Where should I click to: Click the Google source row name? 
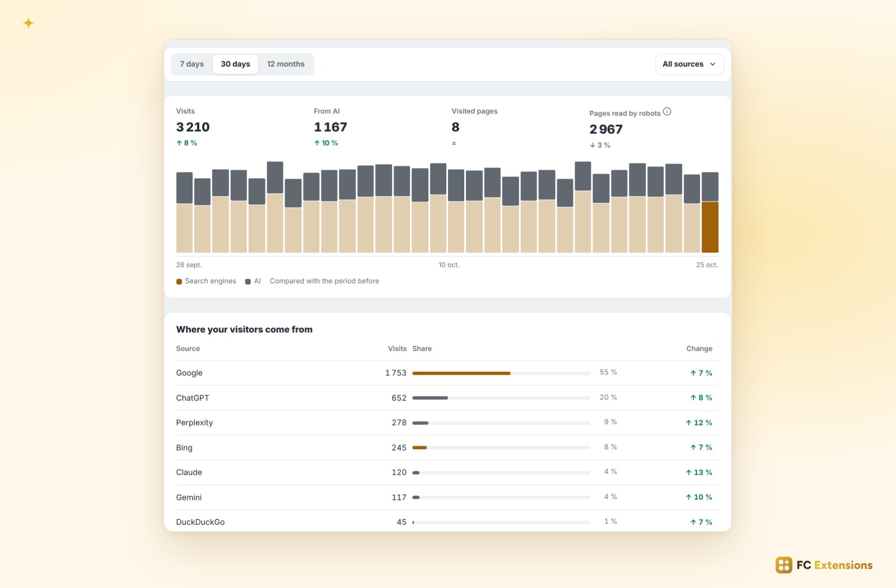click(x=189, y=373)
